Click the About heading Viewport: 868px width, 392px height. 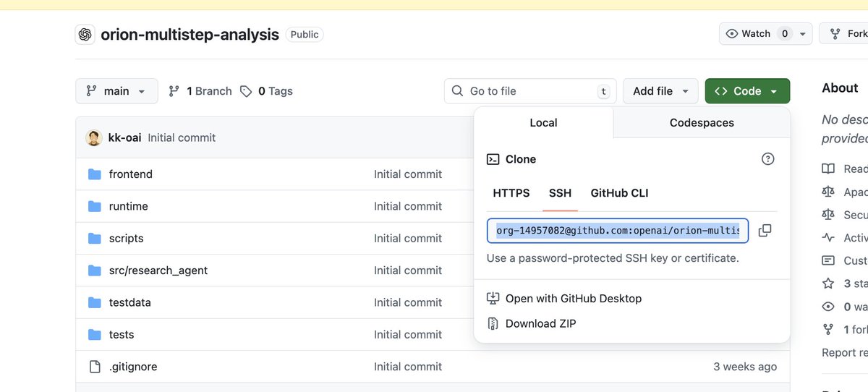point(840,88)
